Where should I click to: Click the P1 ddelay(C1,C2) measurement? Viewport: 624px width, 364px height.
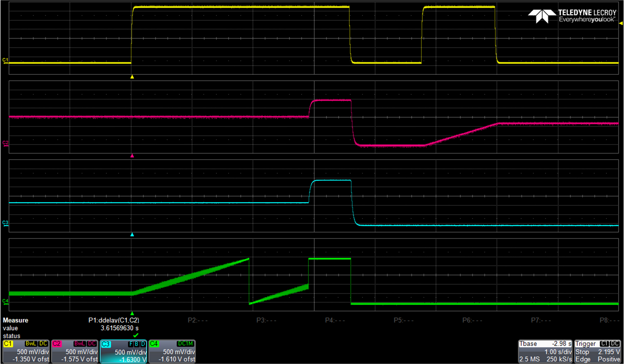(x=114, y=320)
